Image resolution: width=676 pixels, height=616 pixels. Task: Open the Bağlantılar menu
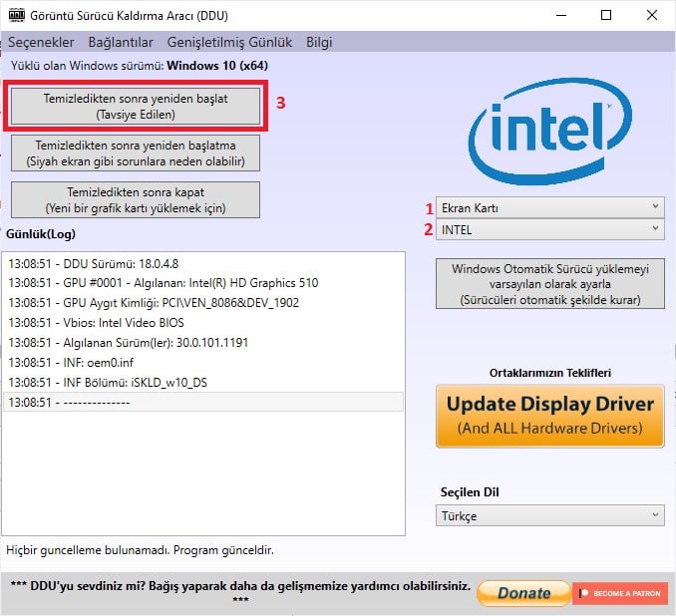[x=121, y=42]
